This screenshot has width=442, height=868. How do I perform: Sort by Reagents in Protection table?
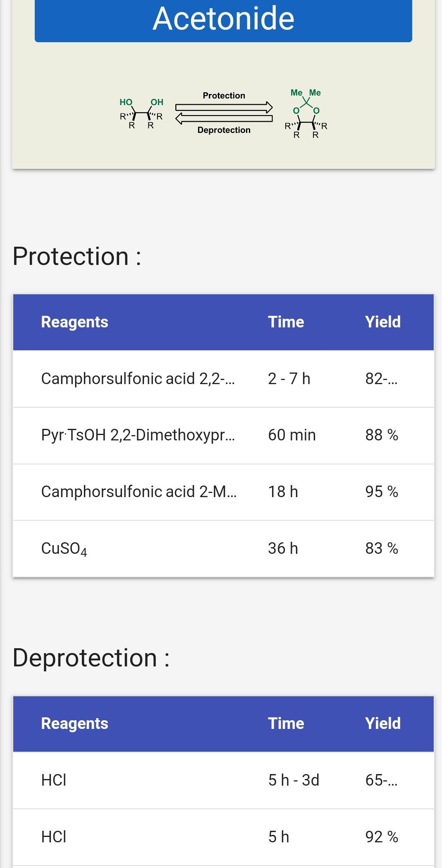[74, 322]
